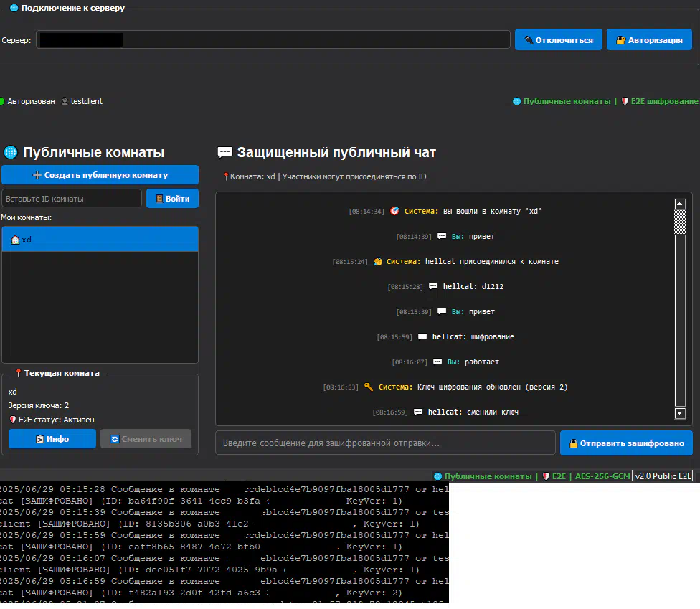Focus the Вставьте ID комнаты field
Screen dimensions: 700x609
pos(72,198)
